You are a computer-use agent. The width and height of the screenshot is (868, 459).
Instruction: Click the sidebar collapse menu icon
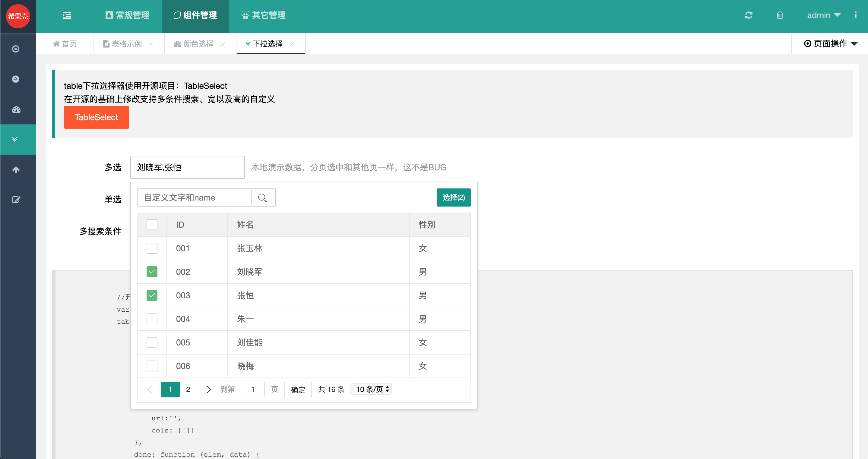click(x=67, y=15)
